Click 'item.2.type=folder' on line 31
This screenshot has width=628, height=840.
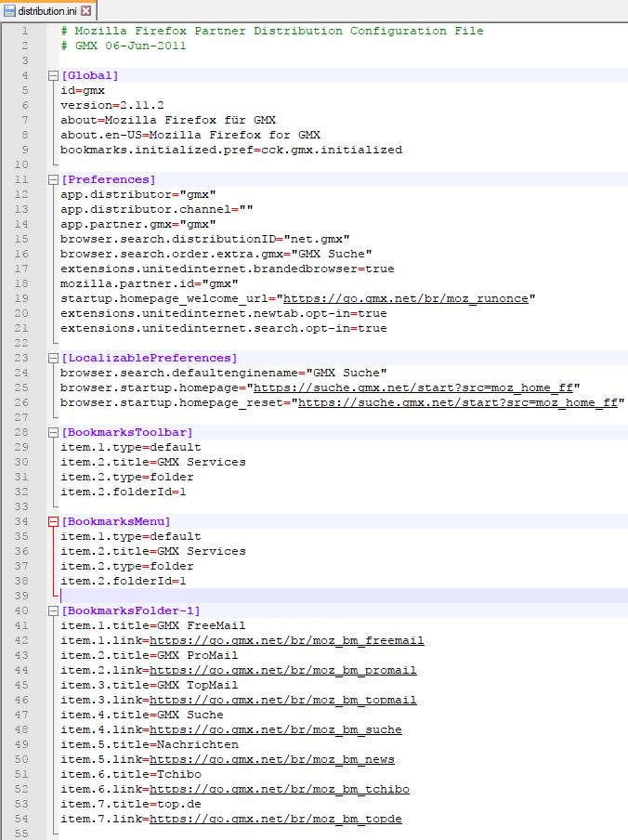point(127,477)
